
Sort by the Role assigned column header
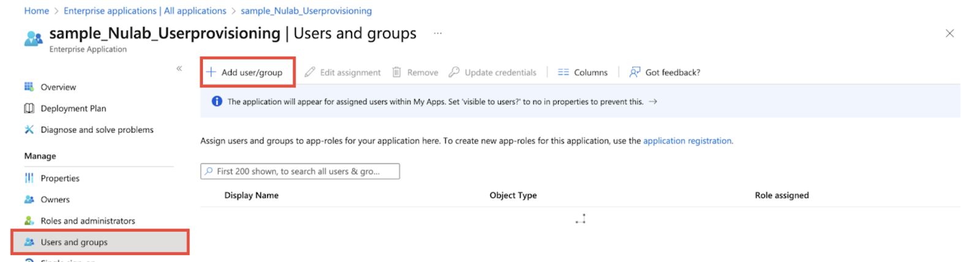[782, 195]
